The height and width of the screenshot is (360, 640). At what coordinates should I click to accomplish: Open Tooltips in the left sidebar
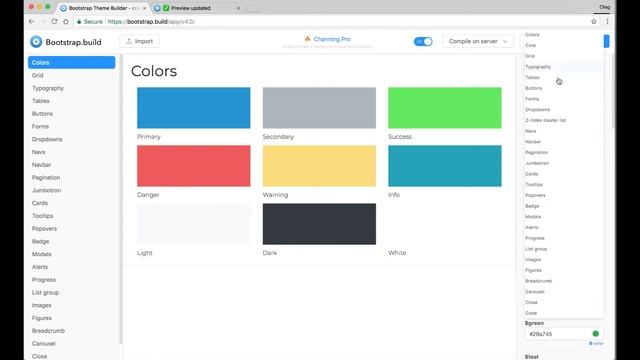[42, 216]
